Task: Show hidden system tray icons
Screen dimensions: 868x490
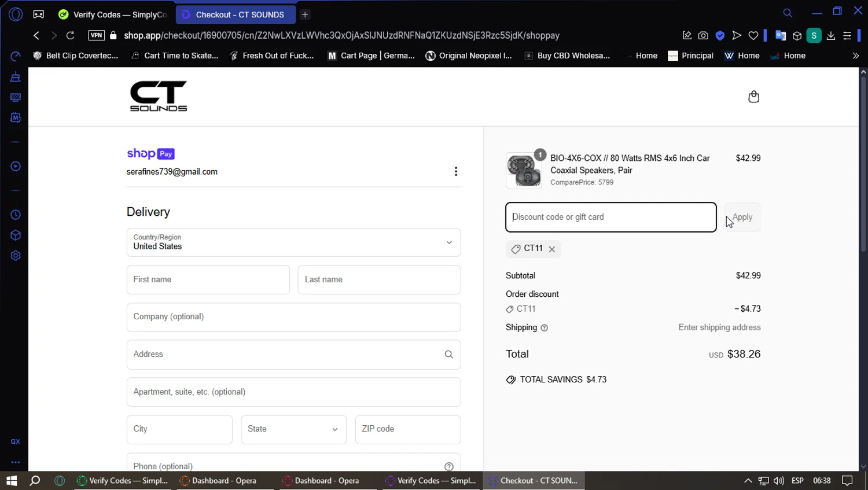Action: click(748, 481)
